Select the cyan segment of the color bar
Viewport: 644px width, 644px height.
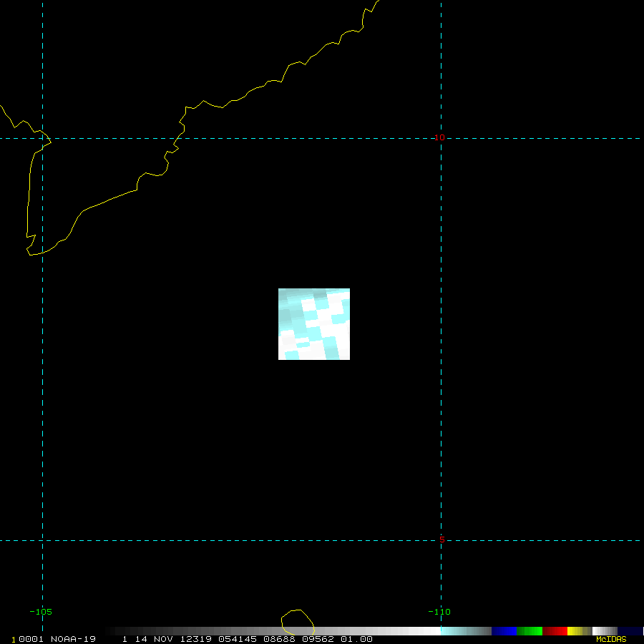[x=466, y=631]
